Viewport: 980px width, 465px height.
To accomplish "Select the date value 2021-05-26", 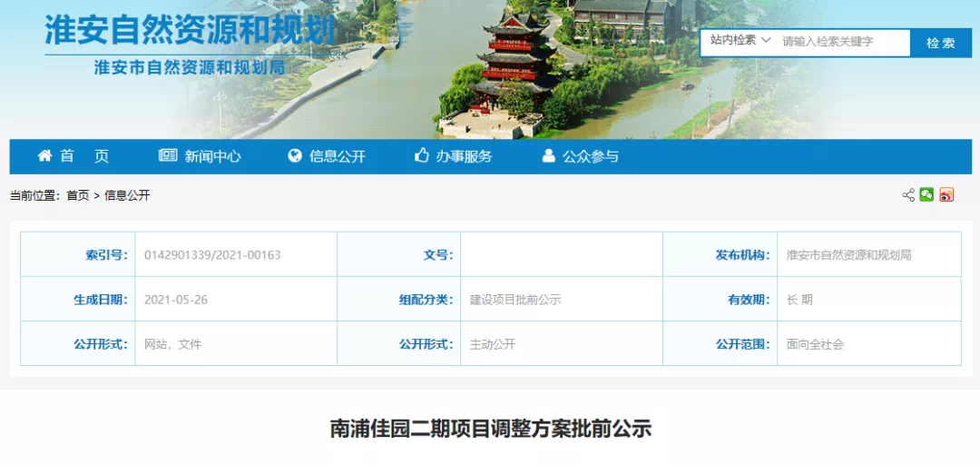I will pos(176,299).
